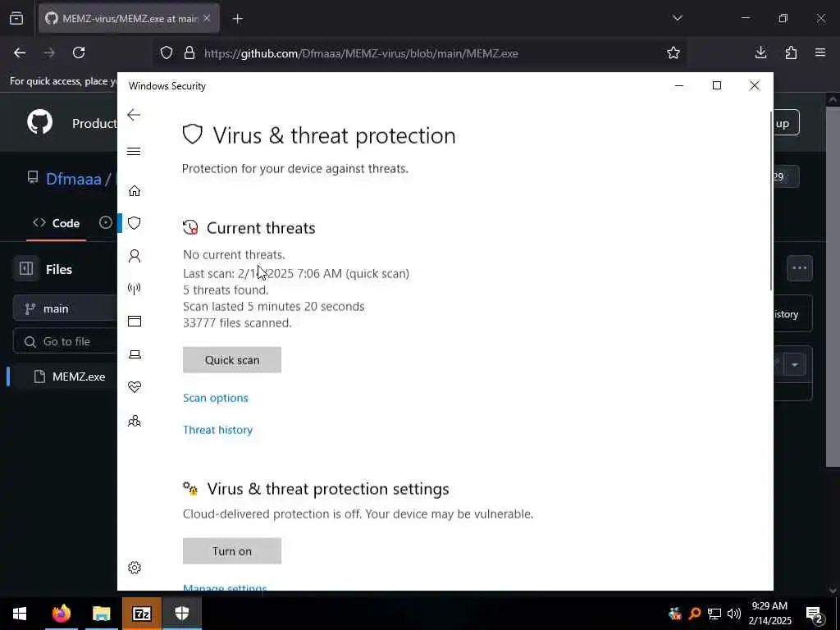
Task: Open 7-Zip from the taskbar
Action: 142,614
